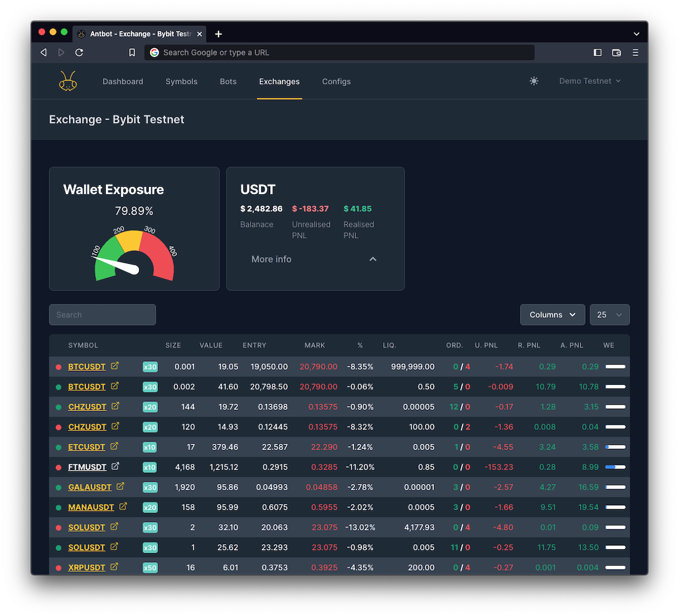Open external link icon for CHZUSDT 0.13698 row
The height and width of the screenshot is (616, 679).
(115, 406)
